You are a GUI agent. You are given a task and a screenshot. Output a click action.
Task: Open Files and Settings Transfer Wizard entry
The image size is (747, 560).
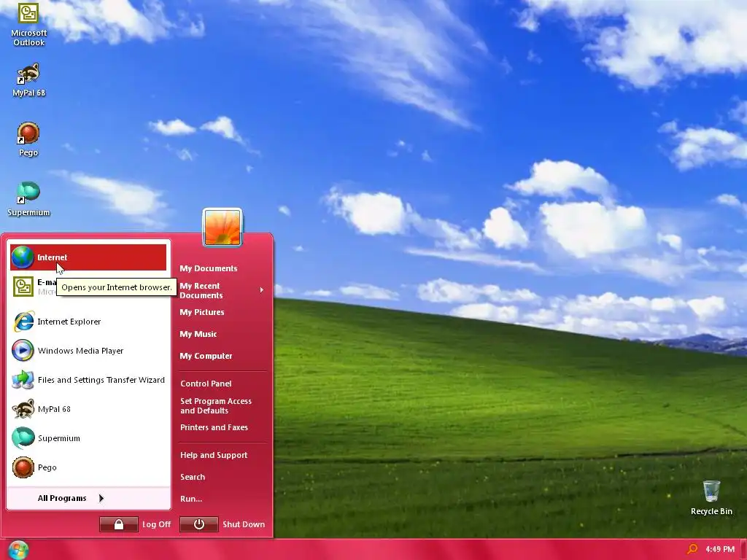[88, 379]
